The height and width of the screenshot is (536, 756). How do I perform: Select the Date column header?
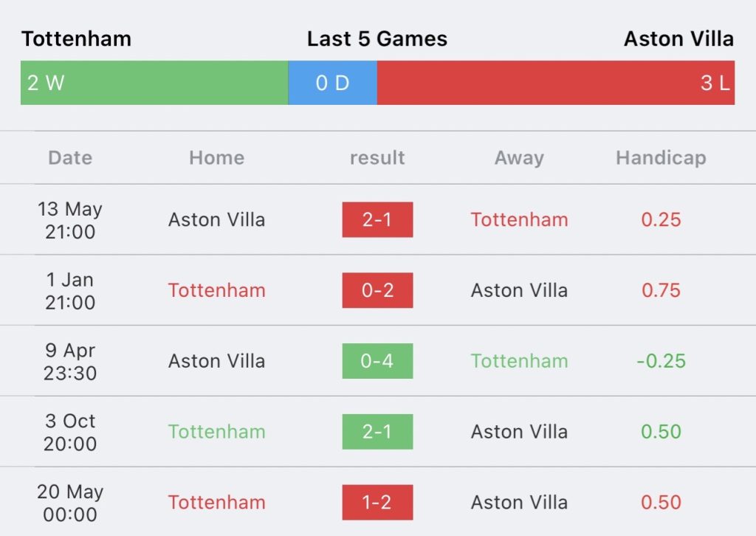pos(70,157)
